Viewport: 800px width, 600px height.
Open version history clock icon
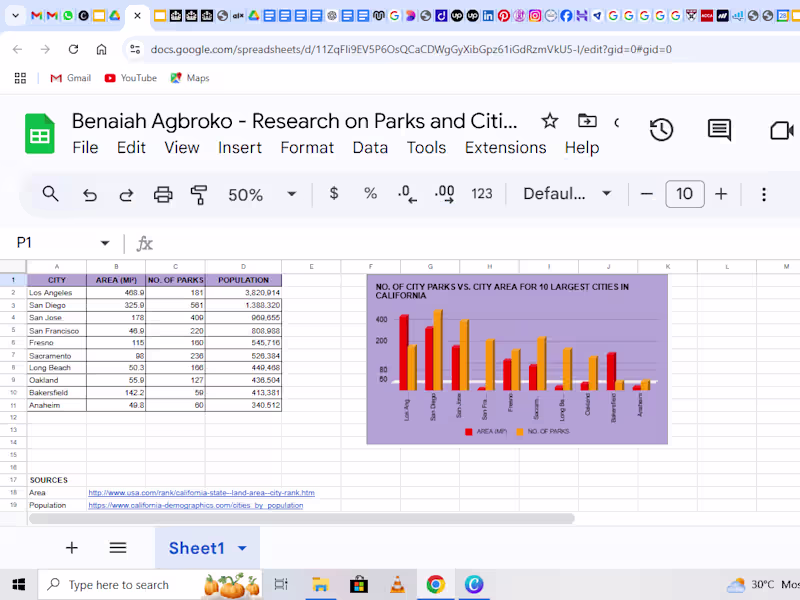tap(661, 130)
